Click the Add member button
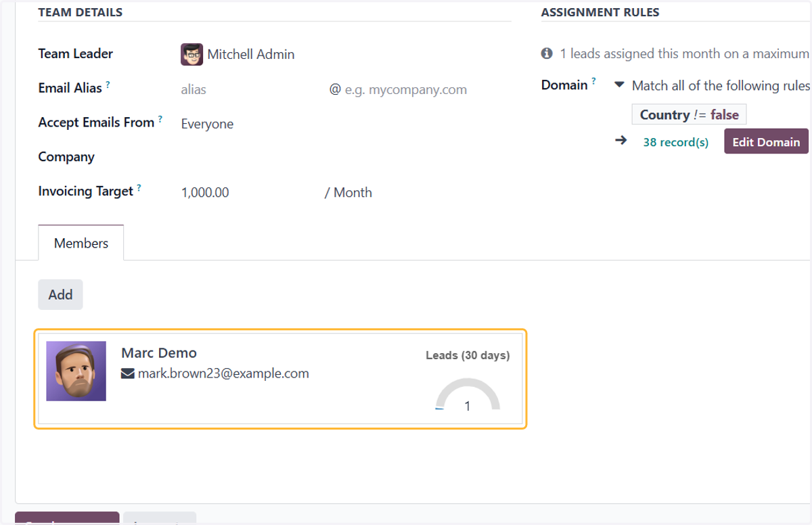 pyautogui.click(x=60, y=295)
